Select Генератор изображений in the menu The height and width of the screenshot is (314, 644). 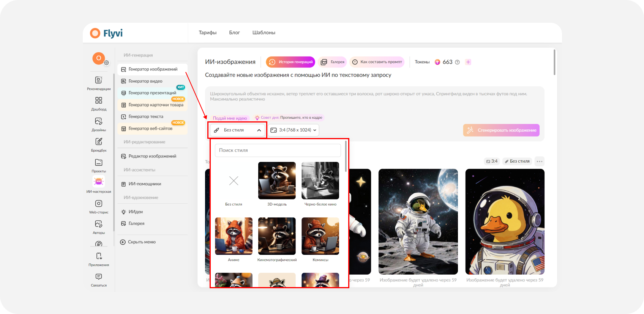point(153,69)
